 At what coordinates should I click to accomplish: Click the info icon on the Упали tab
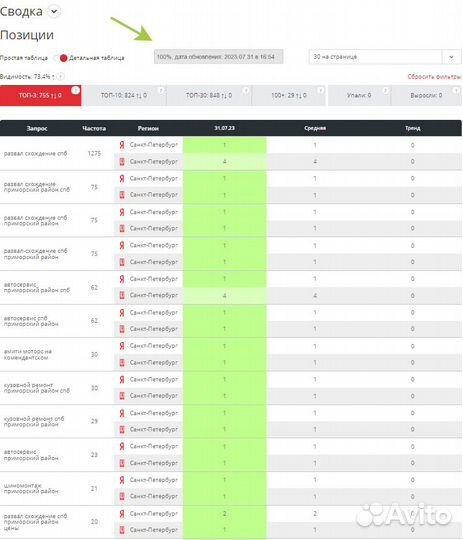(x=385, y=90)
